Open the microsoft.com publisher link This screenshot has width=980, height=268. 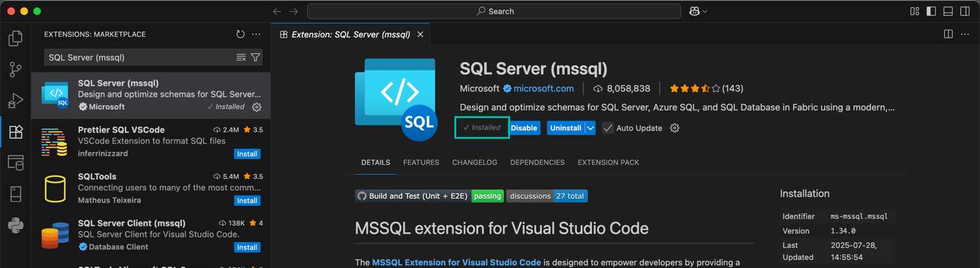(544, 89)
